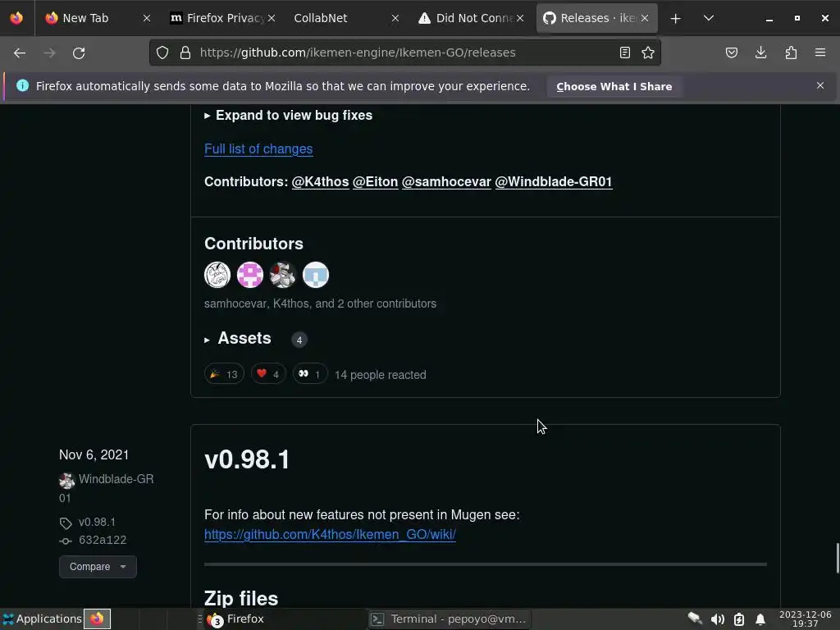Viewport: 840px width, 630px height.
Task: Click the v0.98.1 release heading
Action: point(247,459)
